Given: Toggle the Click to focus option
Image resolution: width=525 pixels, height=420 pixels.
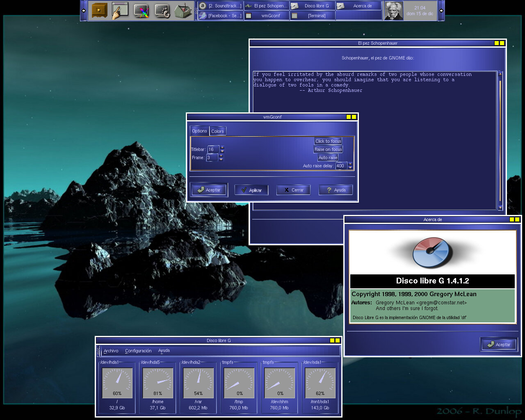Looking at the screenshot, I should point(328,141).
